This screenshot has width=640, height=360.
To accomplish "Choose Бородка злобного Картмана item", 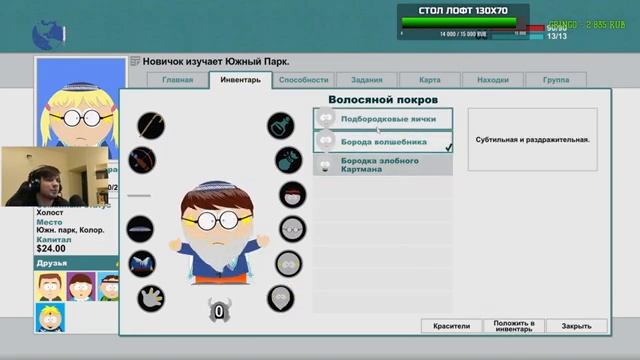I will pos(383,165).
